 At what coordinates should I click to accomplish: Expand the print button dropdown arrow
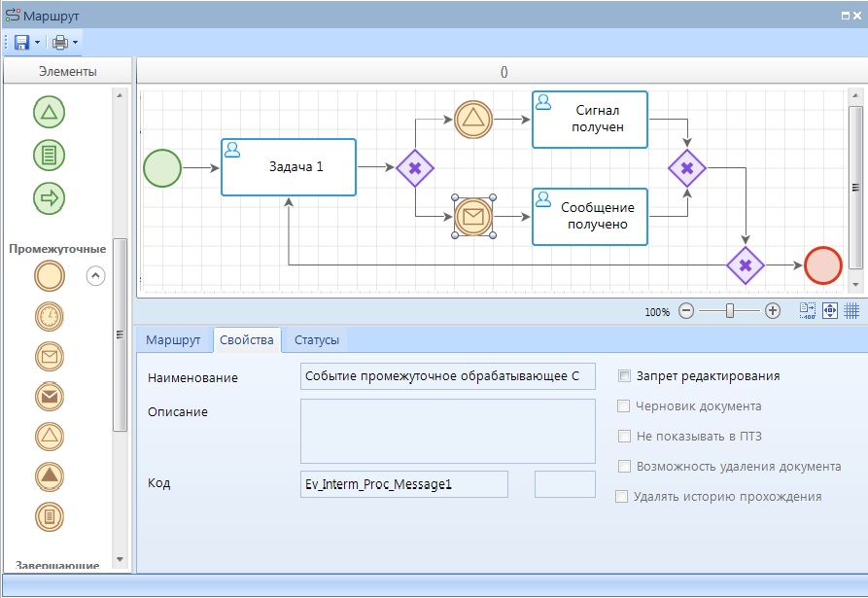coord(75,43)
